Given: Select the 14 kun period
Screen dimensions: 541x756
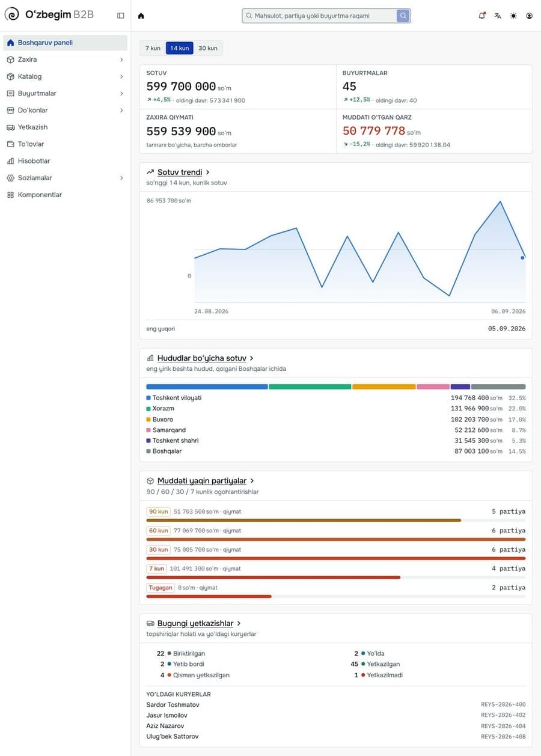Looking at the screenshot, I should 179,48.
